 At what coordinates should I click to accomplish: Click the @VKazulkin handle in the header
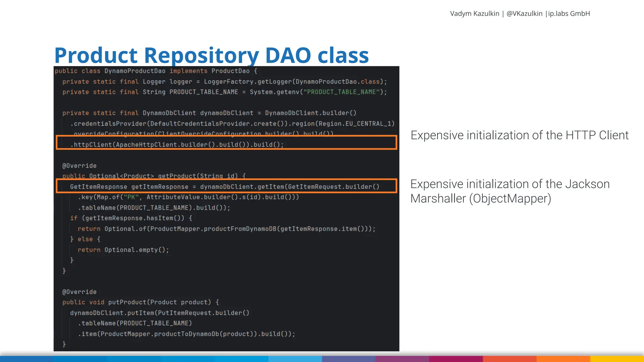524,14
